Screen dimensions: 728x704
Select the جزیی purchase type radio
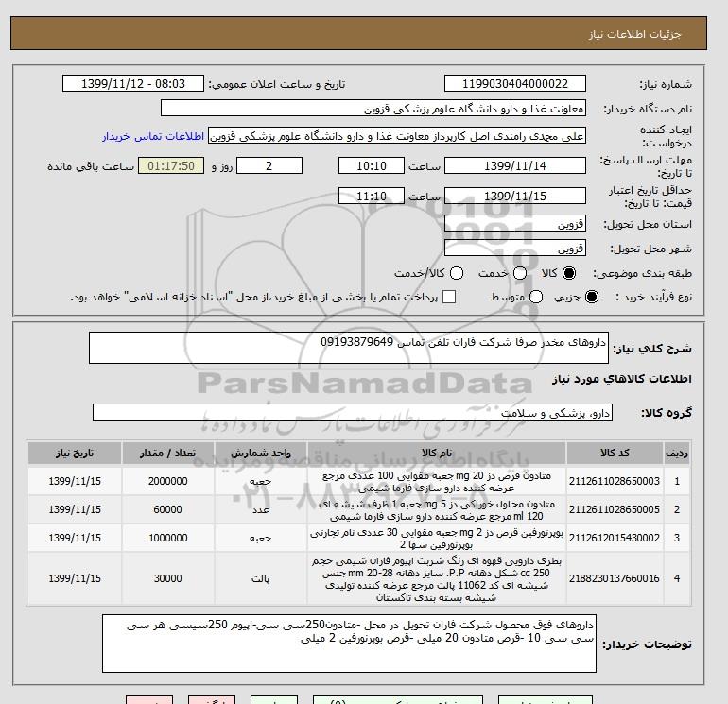592,297
